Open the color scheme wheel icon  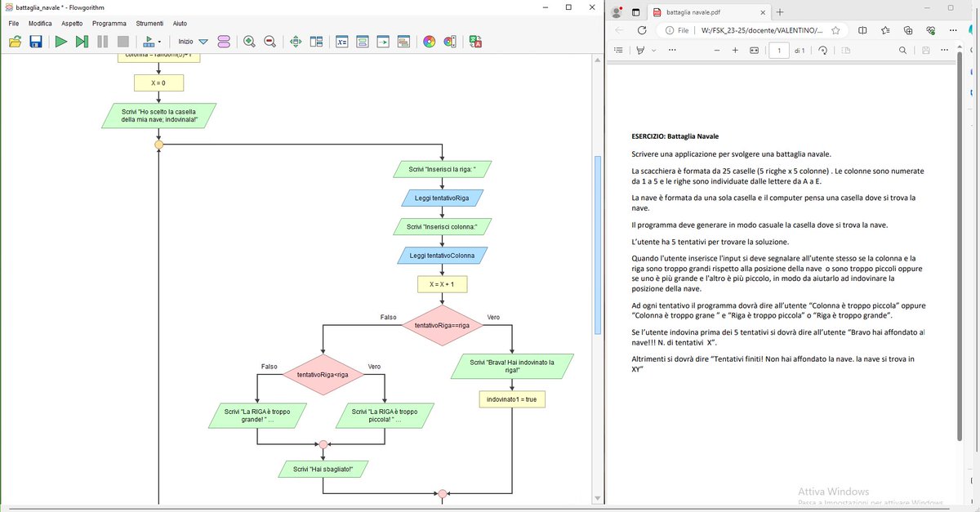click(x=430, y=42)
